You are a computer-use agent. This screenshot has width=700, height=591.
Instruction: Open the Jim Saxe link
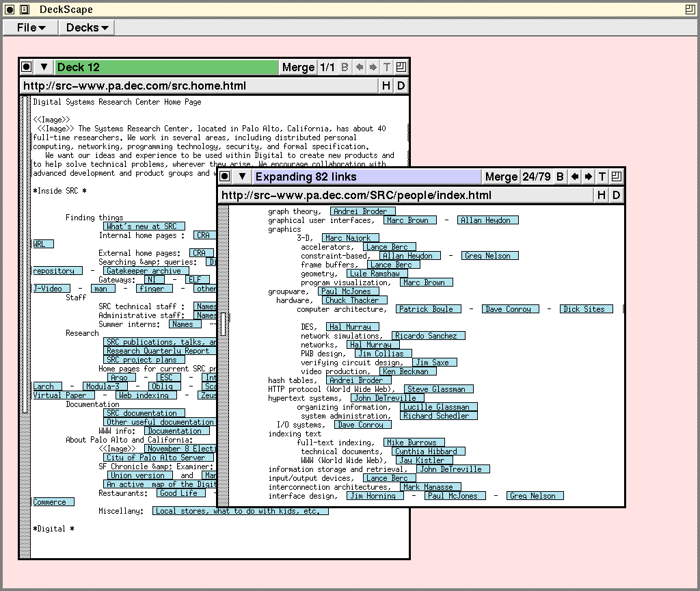(x=434, y=363)
